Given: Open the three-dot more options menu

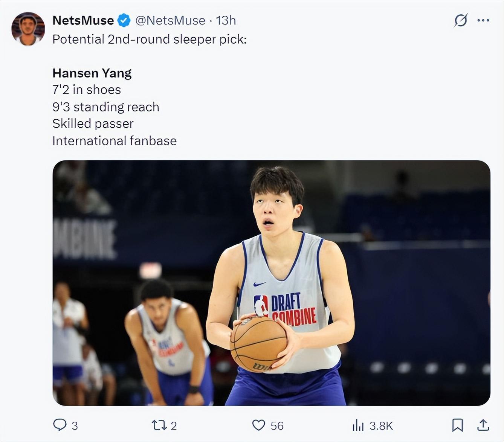Looking at the screenshot, I should pos(483,20).
